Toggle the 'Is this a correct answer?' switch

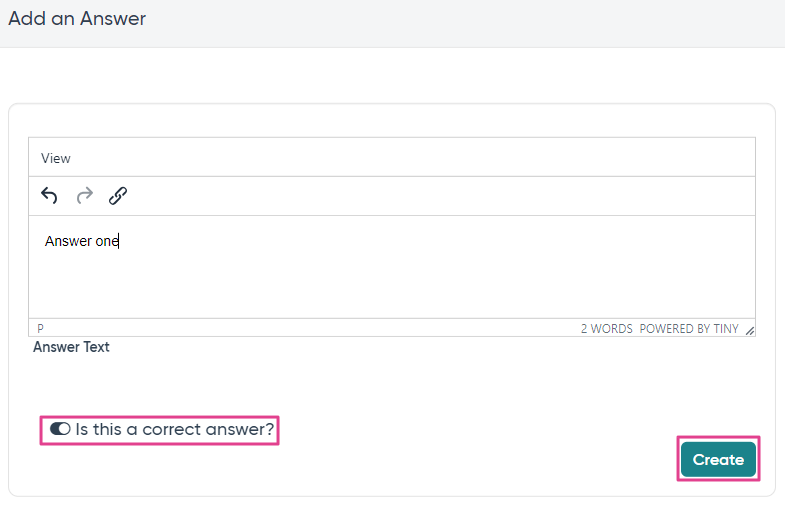pyautogui.click(x=60, y=429)
